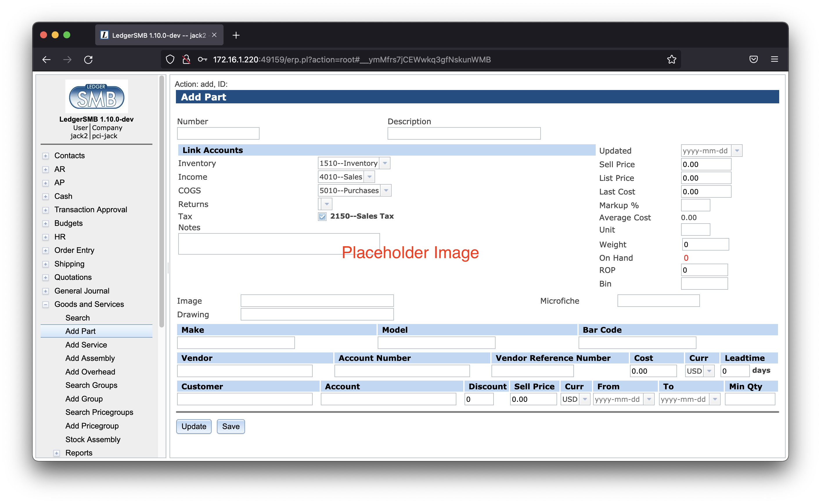Click the Update button
The image size is (821, 504).
coord(194,426)
